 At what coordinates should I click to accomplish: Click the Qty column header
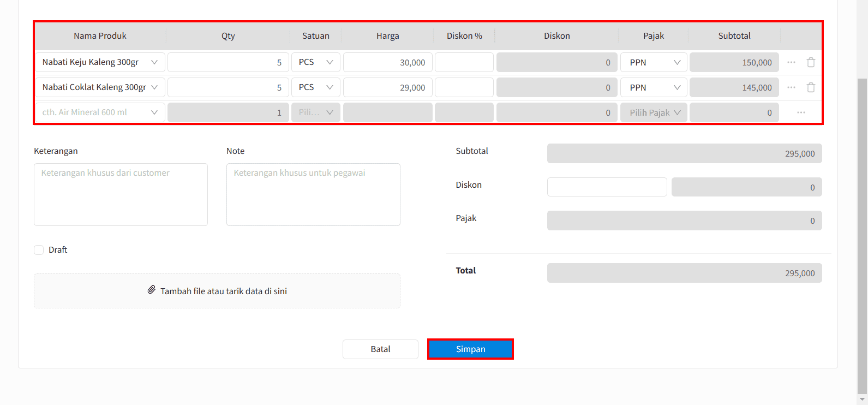tap(228, 36)
